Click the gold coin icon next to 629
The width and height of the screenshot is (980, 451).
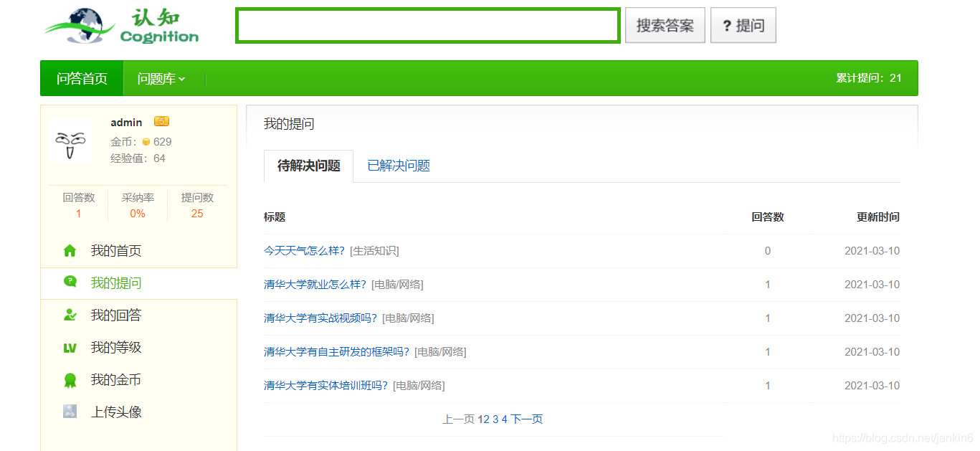(x=146, y=141)
